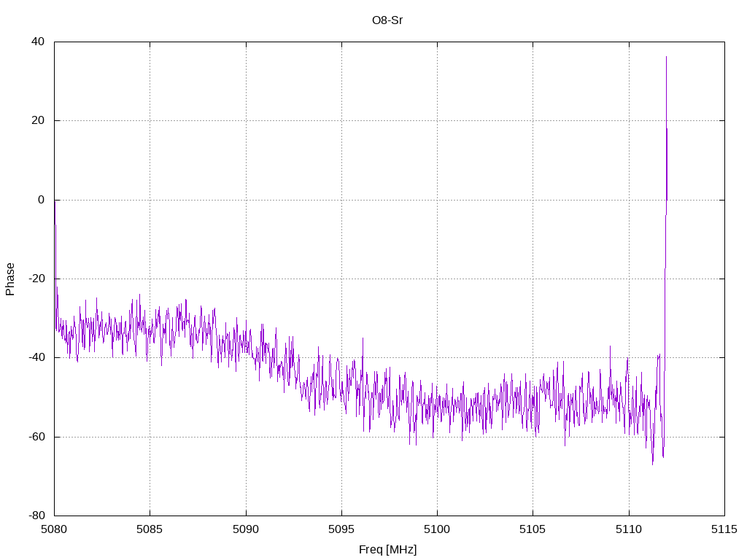Click y-axis tick label -60
This screenshot has height=560, width=747.
point(36,437)
